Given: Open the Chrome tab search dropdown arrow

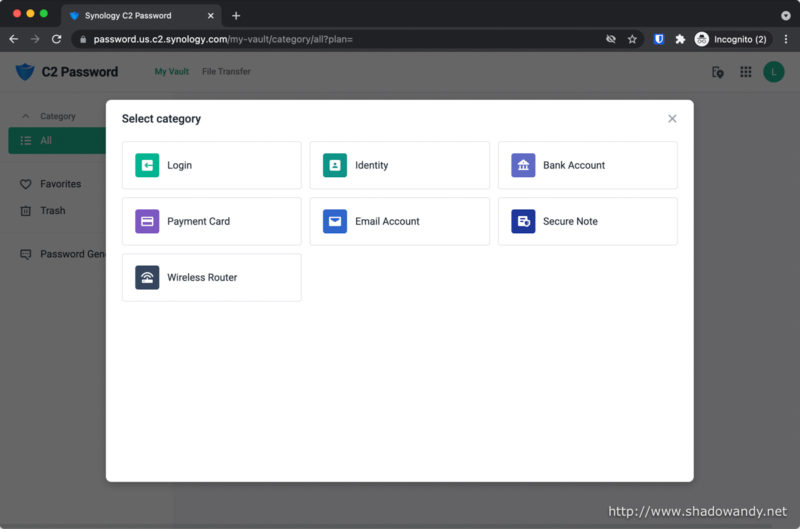Looking at the screenshot, I should 785,15.
